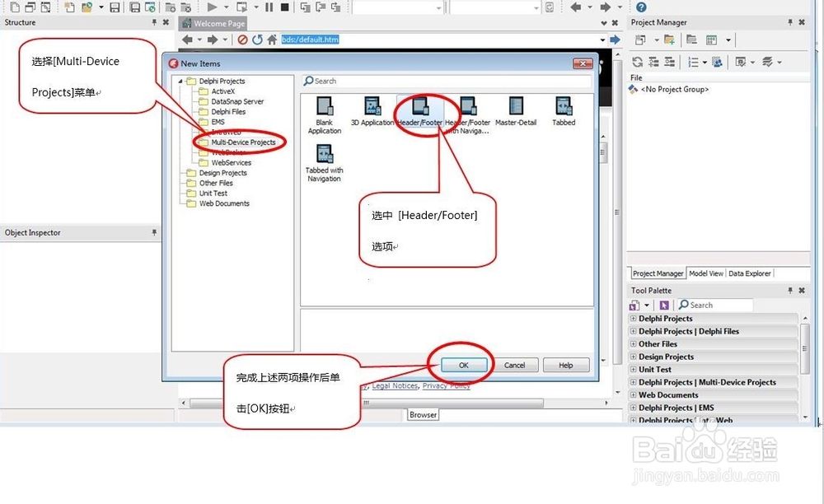Screen dimensions: 824x504
Task: Open the Open-folder dropdown arrow in toolbar
Action: click(x=101, y=7)
